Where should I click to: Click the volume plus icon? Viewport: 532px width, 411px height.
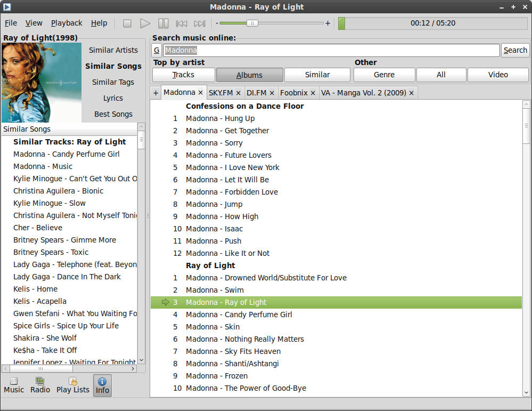point(328,23)
